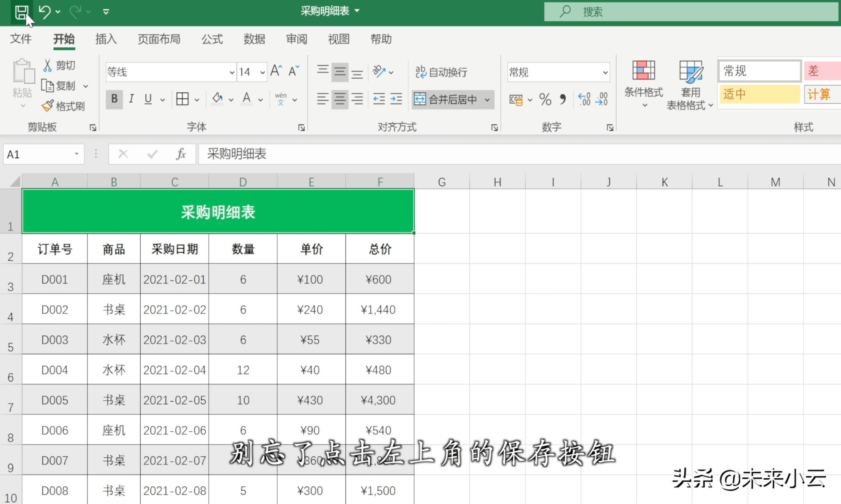This screenshot has width=841, height=504.
Task: Select the 适中 cell style swatch
Action: [x=759, y=94]
